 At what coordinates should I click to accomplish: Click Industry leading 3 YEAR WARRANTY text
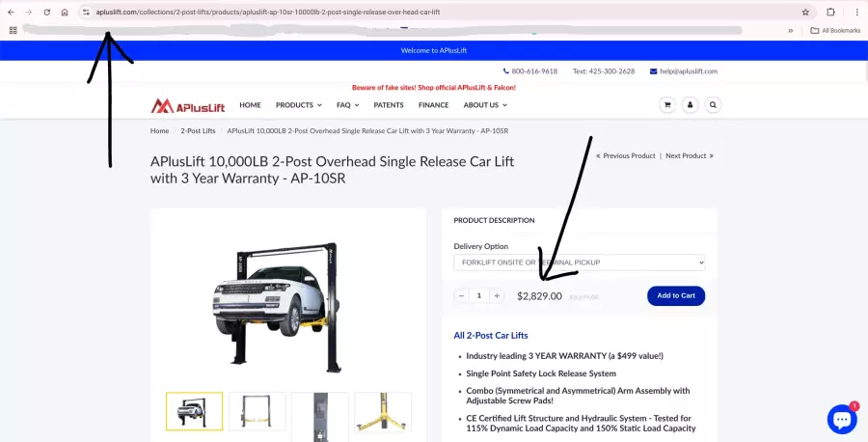click(564, 355)
